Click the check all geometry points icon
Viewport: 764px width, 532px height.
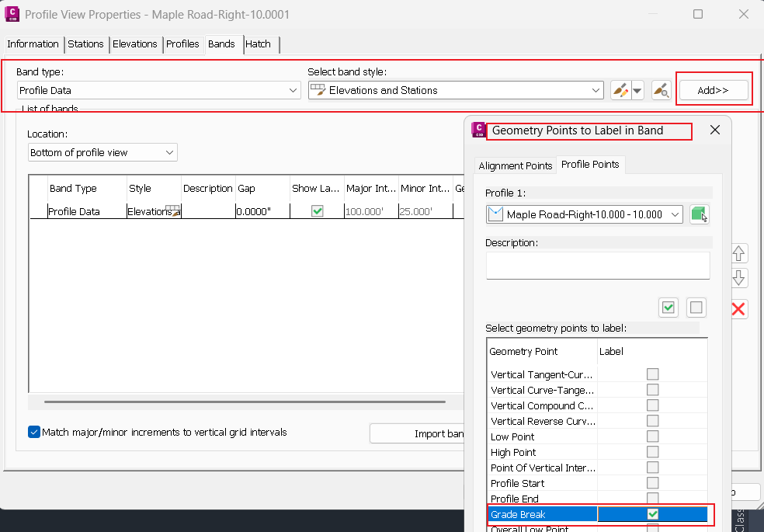click(668, 308)
